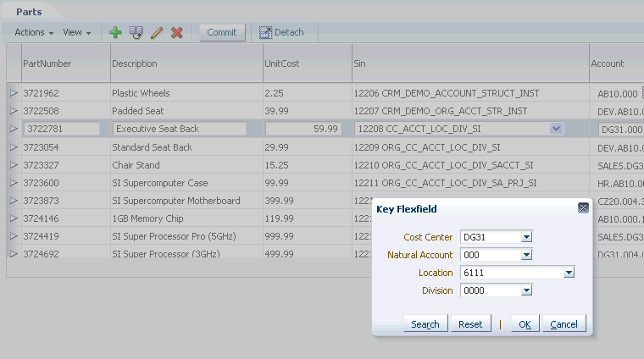
Task: Open the Division dropdown
Action: pyautogui.click(x=526, y=290)
